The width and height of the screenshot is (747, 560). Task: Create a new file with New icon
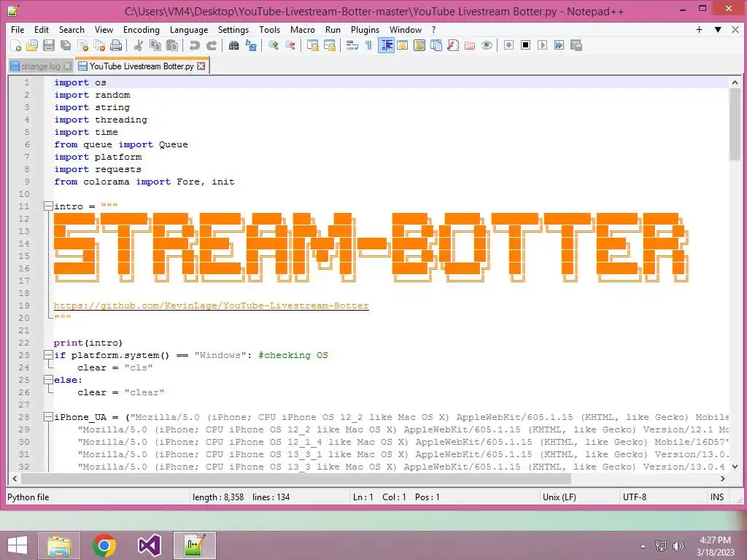point(15,45)
